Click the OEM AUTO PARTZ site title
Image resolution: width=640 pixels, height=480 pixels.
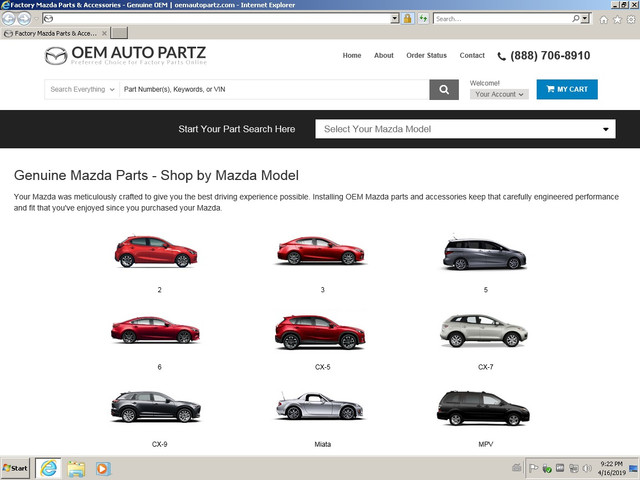139,53
